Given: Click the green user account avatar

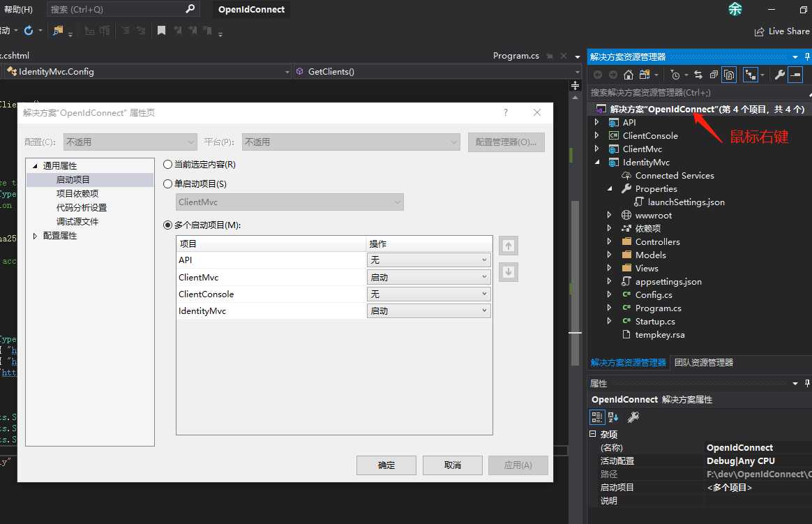Looking at the screenshot, I should tap(735, 9).
